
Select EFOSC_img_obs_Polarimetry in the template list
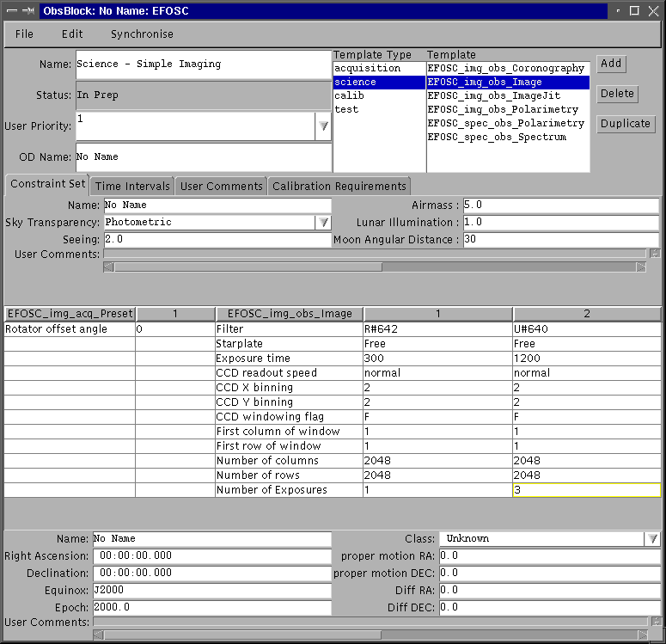[x=503, y=109]
